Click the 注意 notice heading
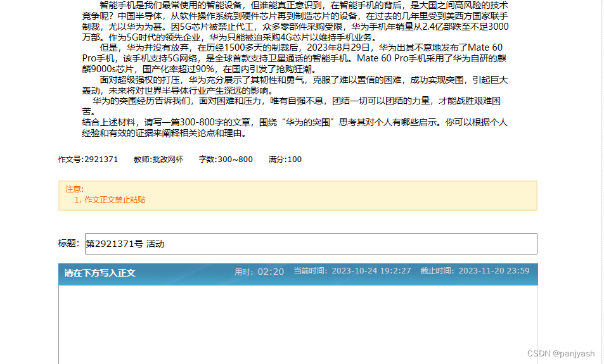This screenshot has width=604, height=364. click(74, 189)
